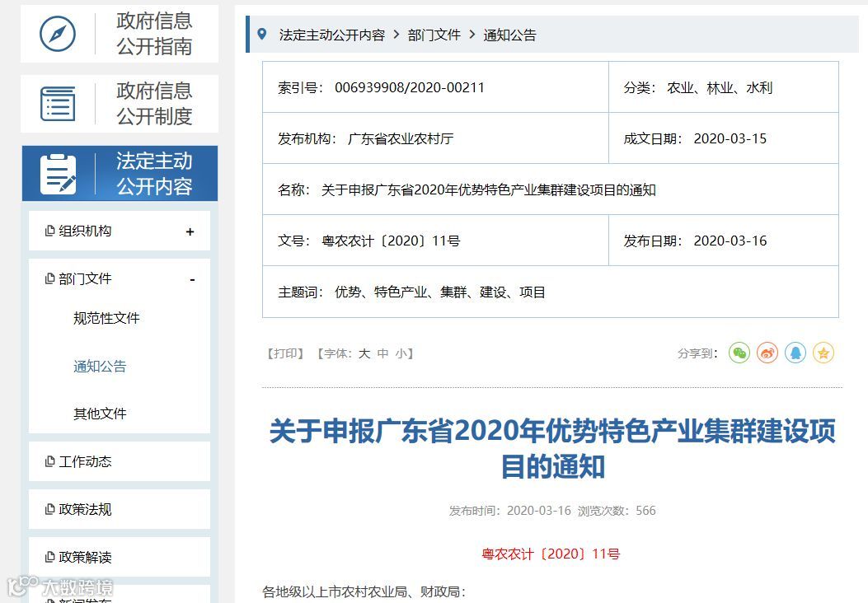Select 通知公告 submenu
The image size is (868, 603).
click(x=100, y=367)
